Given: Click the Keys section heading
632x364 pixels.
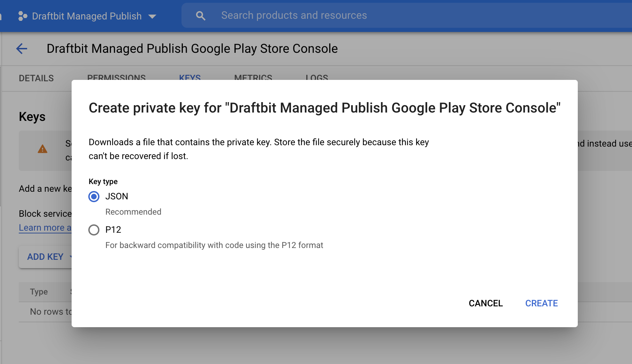Looking at the screenshot, I should [x=32, y=117].
